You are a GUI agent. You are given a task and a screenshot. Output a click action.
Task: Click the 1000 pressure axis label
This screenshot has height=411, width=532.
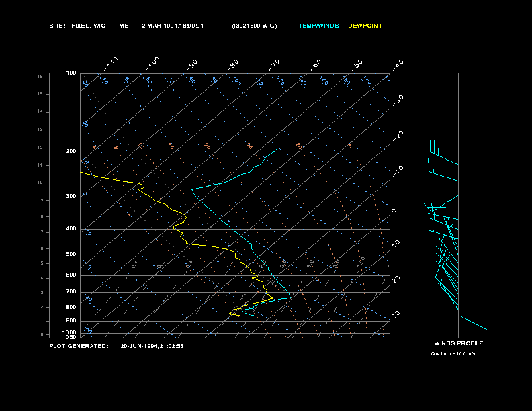tap(70, 332)
